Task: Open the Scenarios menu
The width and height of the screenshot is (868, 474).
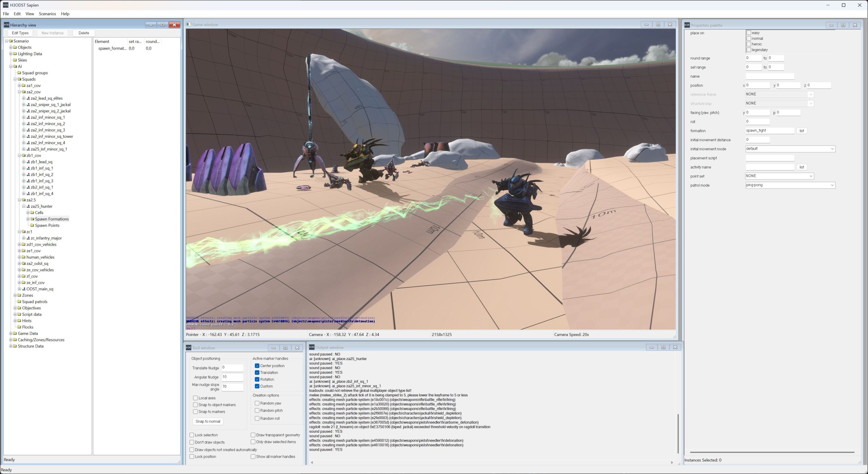Action: [47, 14]
